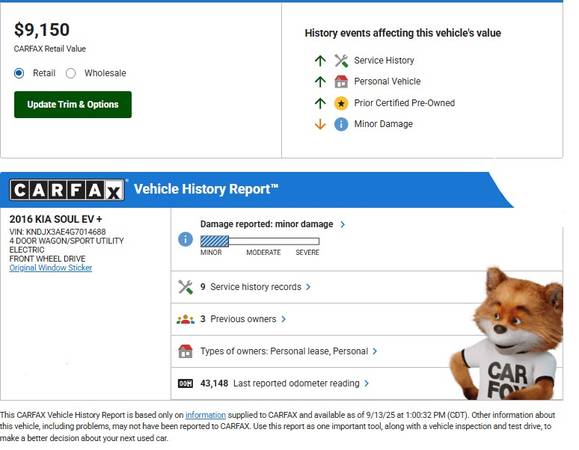Click the Personal Vehicle house icon
This screenshot has height=450, width=579.
coord(341,82)
